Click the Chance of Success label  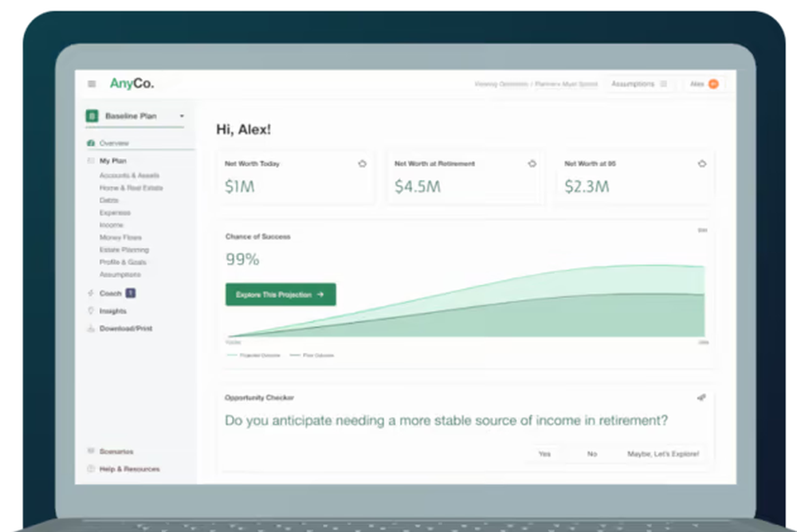coord(258,237)
